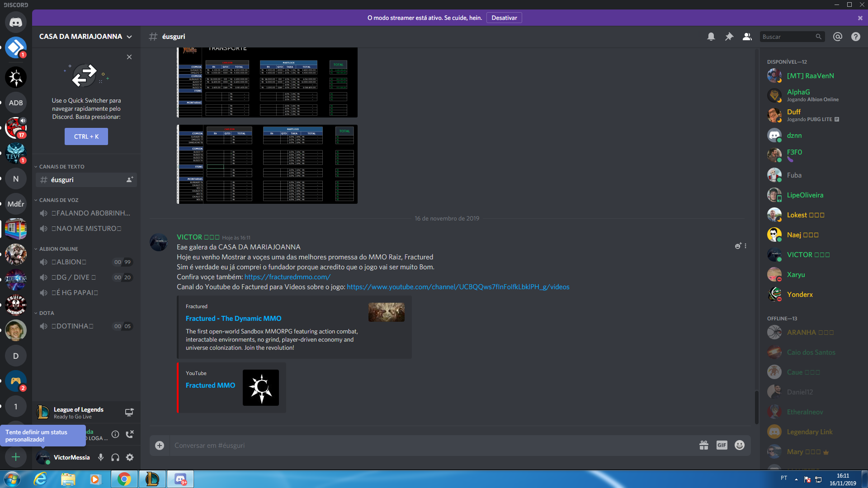Open voice connection info icon
Image resolution: width=868 pixels, height=488 pixels.
point(115,434)
